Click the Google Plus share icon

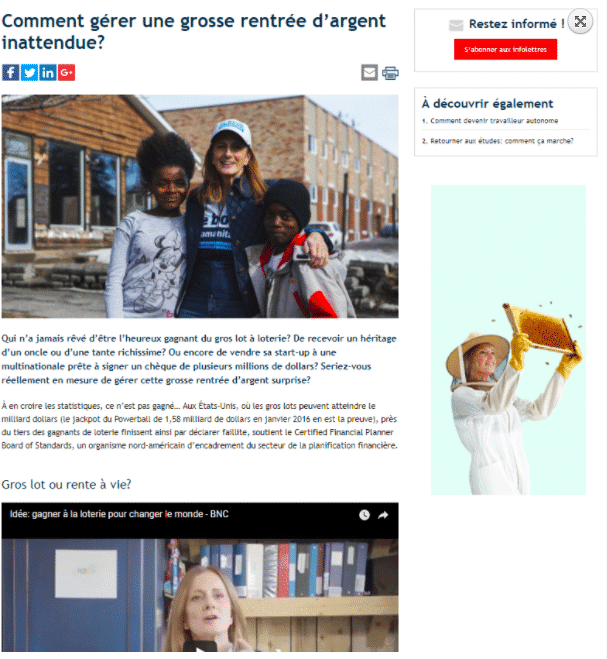[x=66, y=72]
